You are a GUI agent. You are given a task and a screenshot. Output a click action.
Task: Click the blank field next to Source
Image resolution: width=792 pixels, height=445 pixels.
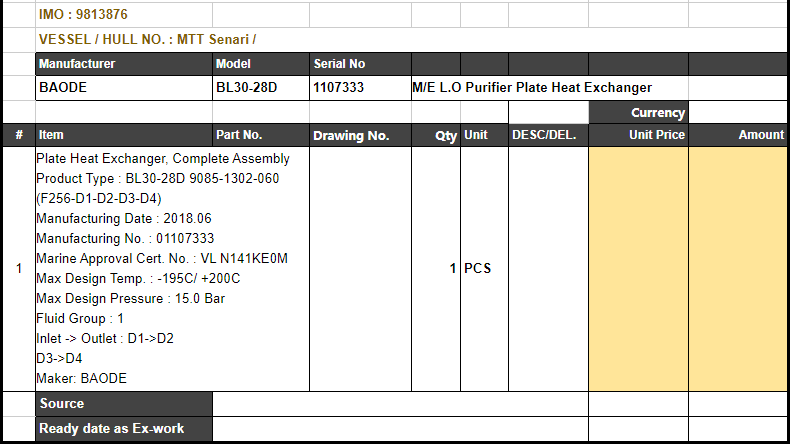[400, 404]
